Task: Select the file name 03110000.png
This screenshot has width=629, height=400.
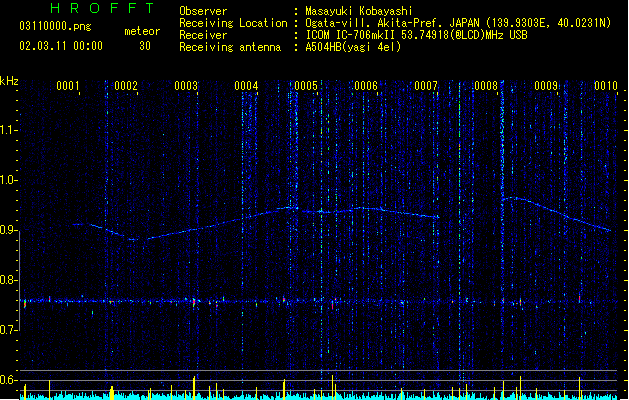Action: click(55, 26)
